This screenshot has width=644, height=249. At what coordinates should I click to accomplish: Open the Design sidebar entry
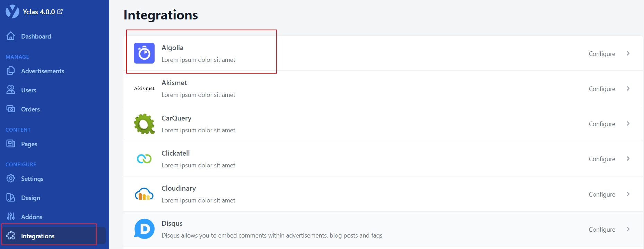[31, 198]
